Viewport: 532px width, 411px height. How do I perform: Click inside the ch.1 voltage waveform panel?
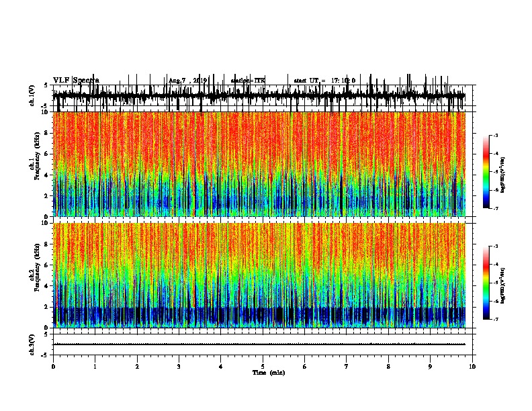(x=263, y=95)
